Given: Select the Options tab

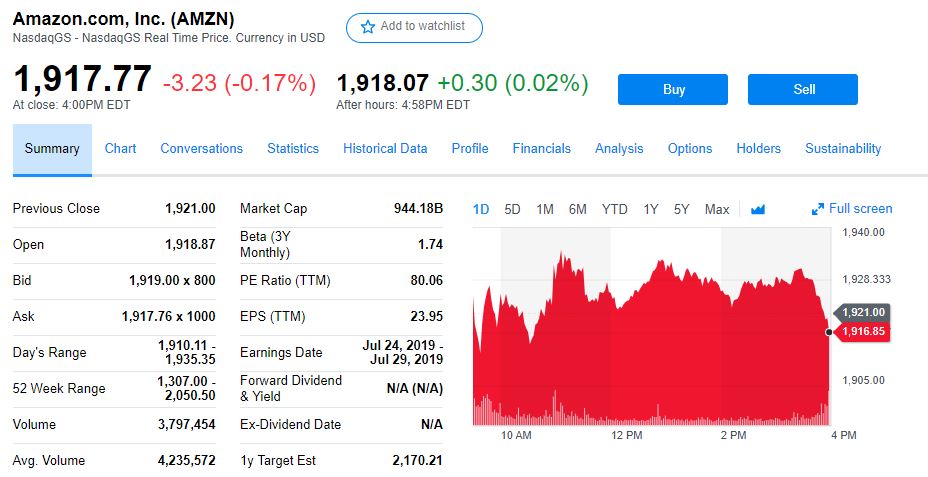Looking at the screenshot, I should pos(690,148).
